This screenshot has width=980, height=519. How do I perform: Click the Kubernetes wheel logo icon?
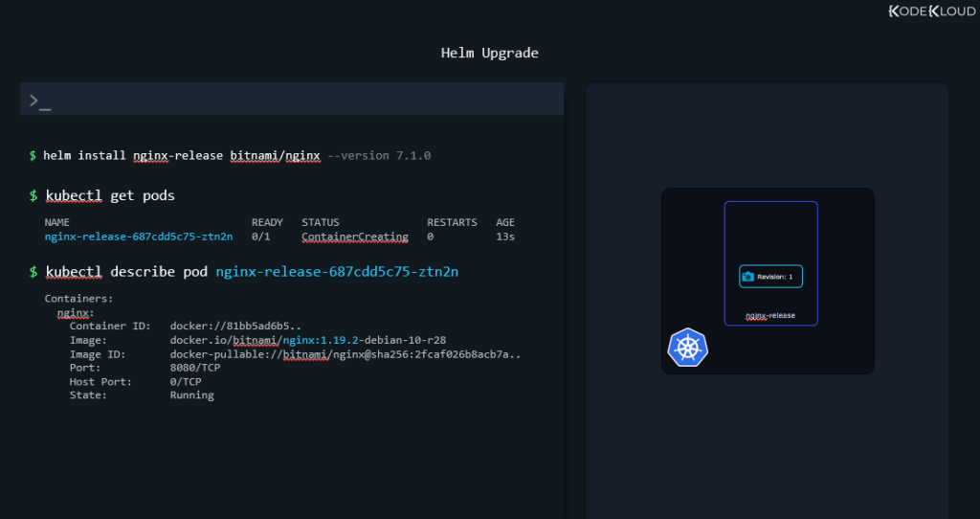coord(687,347)
